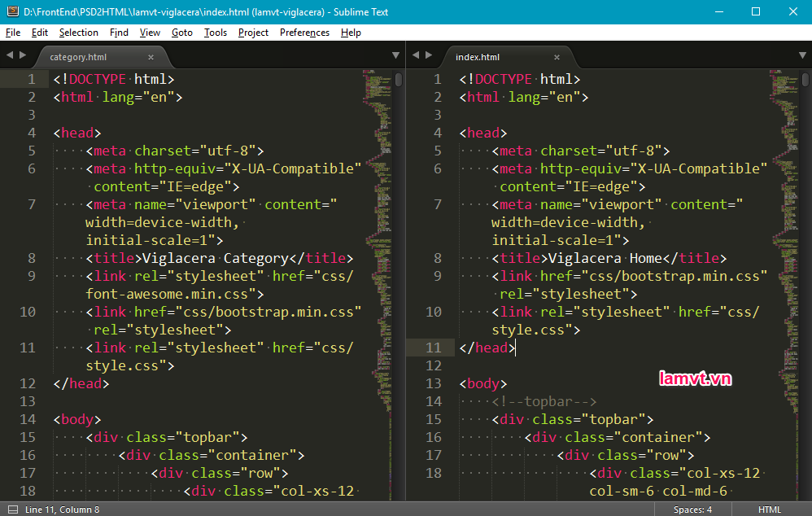Click 'container' class div in index.html
The height and width of the screenshot is (516, 812).
[618, 437]
